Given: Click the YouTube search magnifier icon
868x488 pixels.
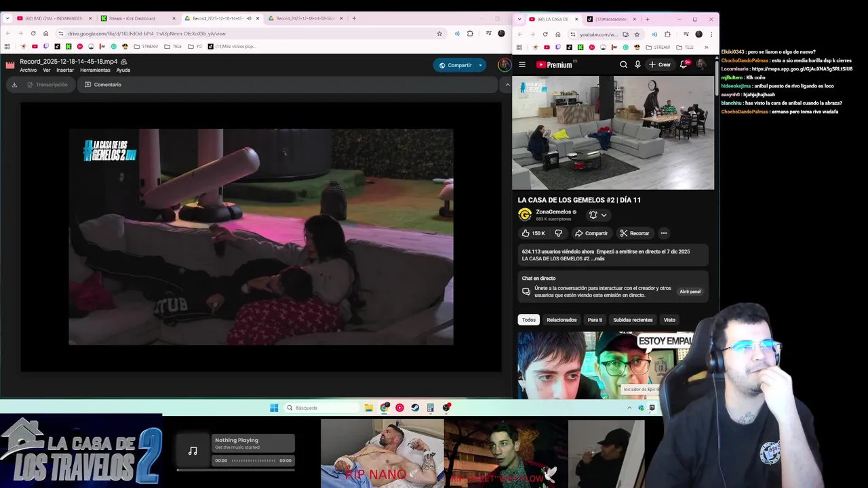Looking at the screenshot, I should (623, 64).
